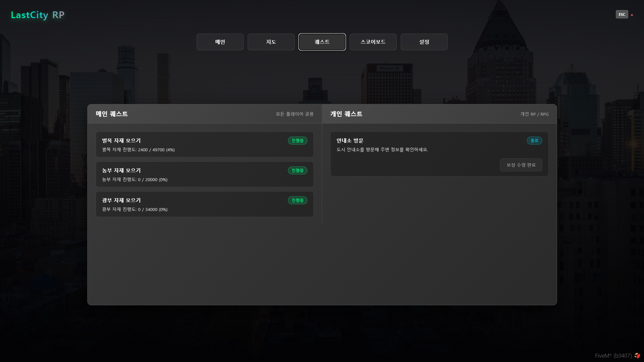Switch to the 메인 tab

220,42
